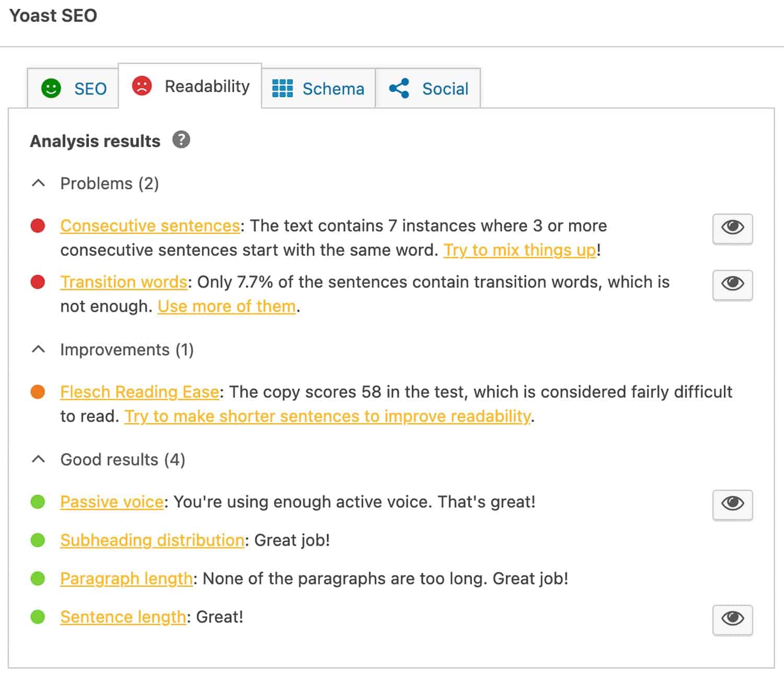Select the Schema grid icon

[282, 89]
